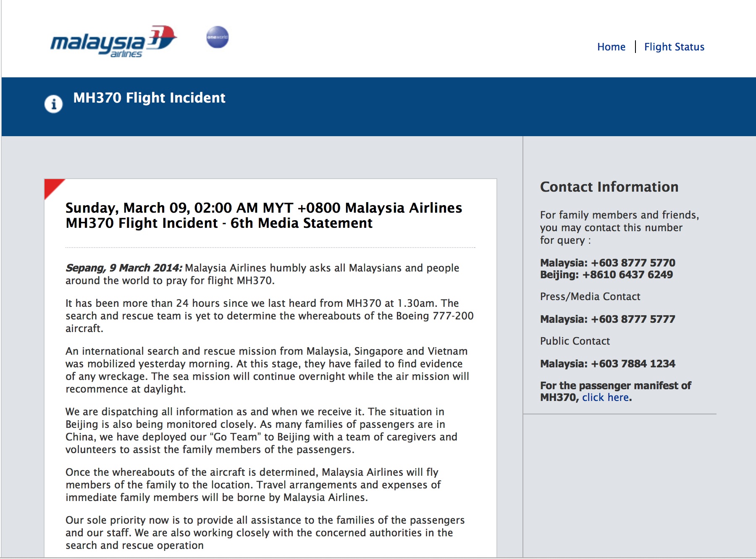This screenshot has width=756, height=559.
Task: Click the info icon in blue banner
Action: (x=53, y=104)
